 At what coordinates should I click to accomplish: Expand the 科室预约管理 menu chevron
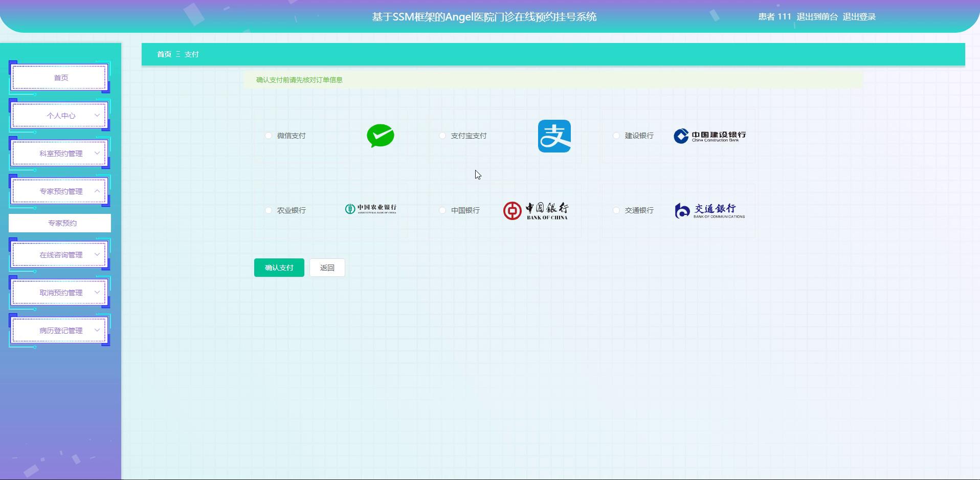[x=97, y=153]
